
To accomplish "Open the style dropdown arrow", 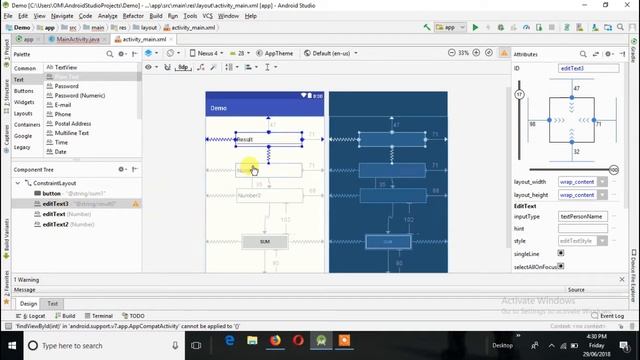I will coord(602,241).
